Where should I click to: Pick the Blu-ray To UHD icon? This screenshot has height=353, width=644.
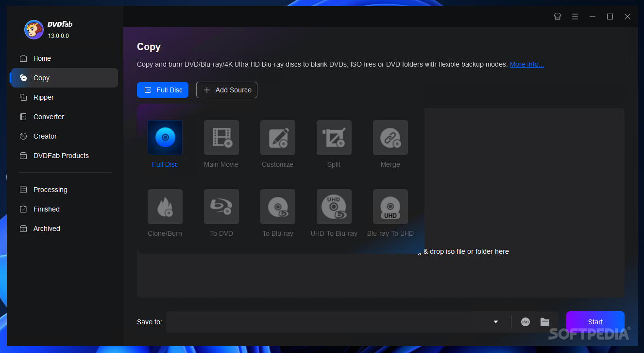click(x=390, y=207)
